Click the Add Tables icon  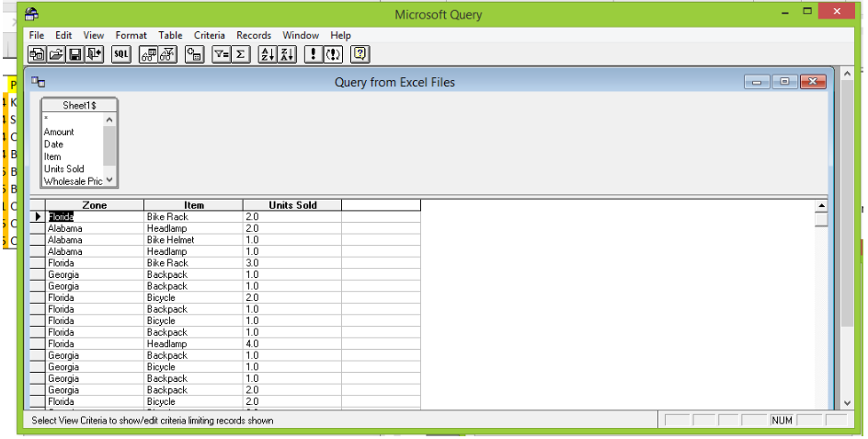[x=194, y=53]
